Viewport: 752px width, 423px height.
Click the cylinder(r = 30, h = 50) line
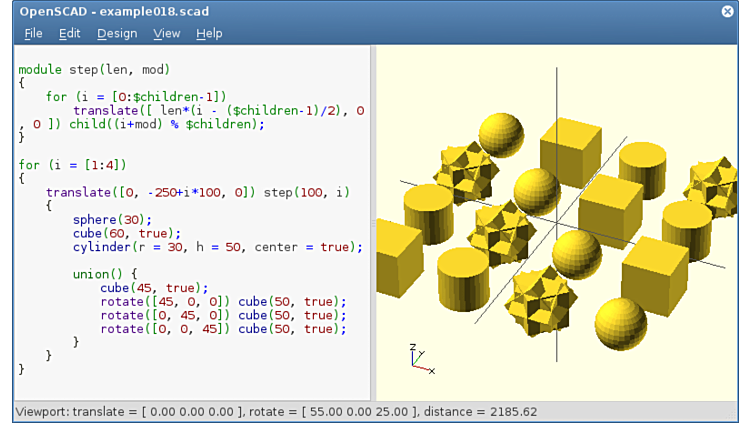[x=217, y=247]
